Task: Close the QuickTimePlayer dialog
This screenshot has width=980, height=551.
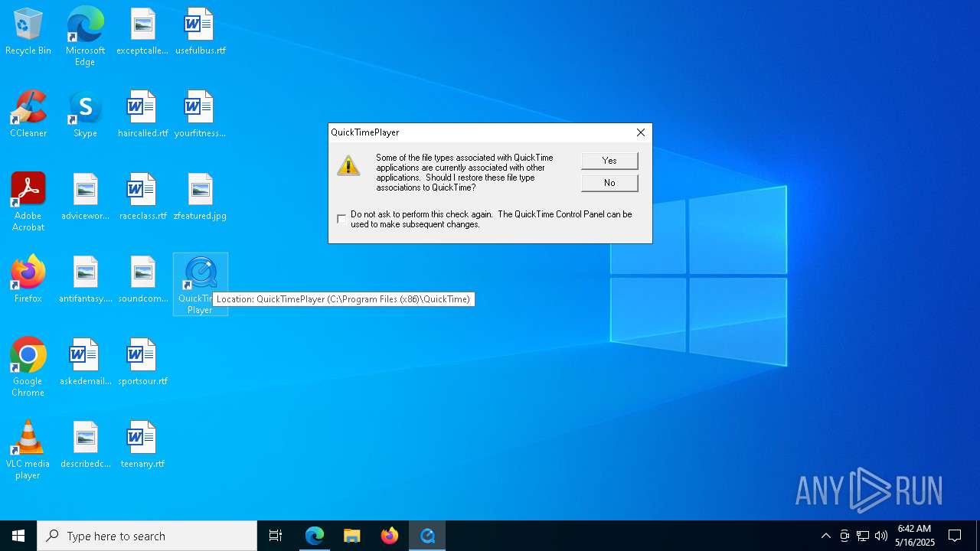Action: (x=641, y=132)
